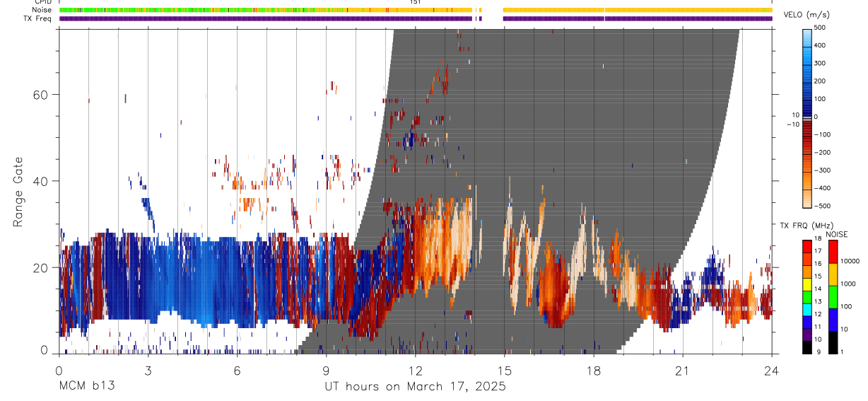868x401 pixels.
Task: Click the Range Gate vertical axis title
Action: click(x=19, y=191)
